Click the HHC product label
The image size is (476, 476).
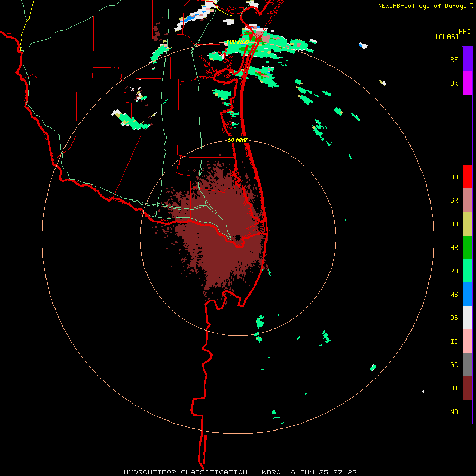pyautogui.click(x=464, y=31)
